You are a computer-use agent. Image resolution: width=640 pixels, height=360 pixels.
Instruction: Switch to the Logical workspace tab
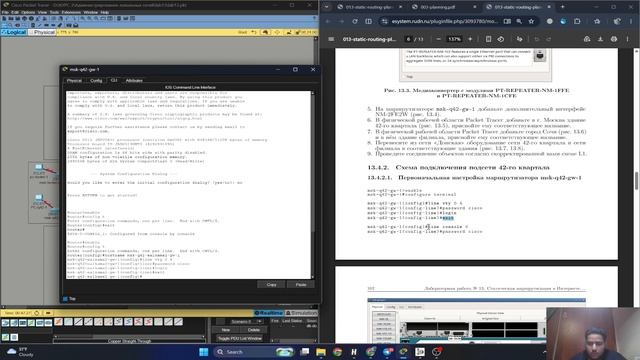[x=14, y=32]
